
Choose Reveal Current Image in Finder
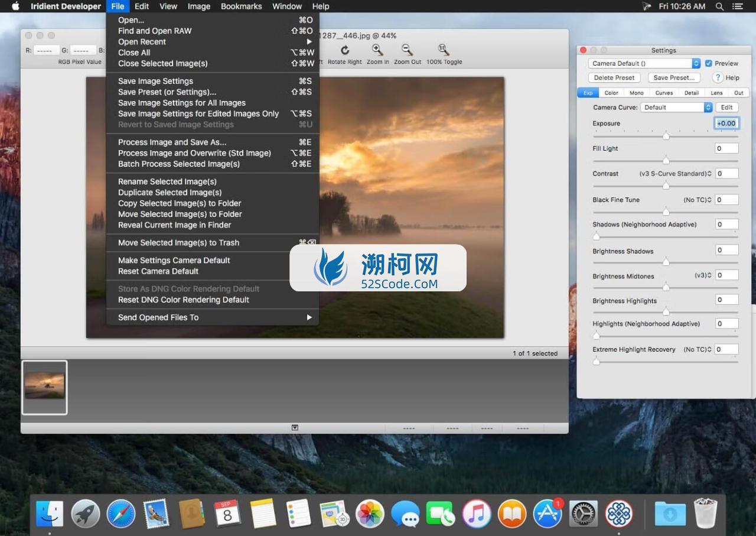[213, 225]
